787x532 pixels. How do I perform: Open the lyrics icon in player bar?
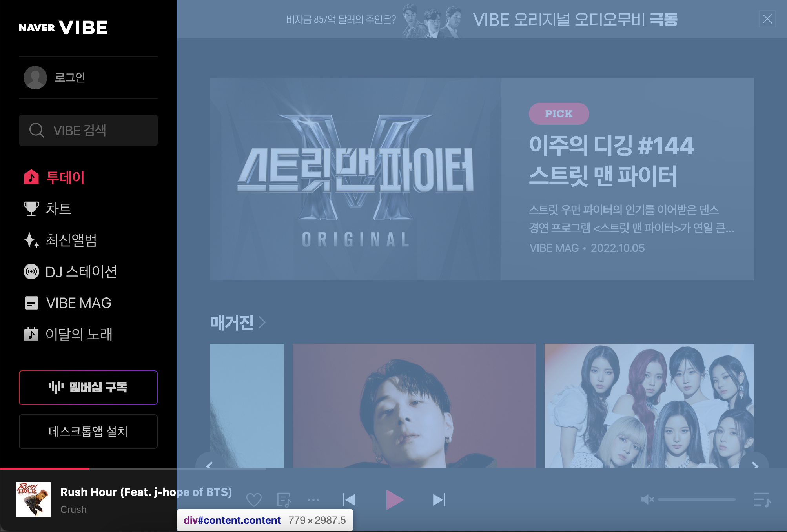[x=284, y=500]
